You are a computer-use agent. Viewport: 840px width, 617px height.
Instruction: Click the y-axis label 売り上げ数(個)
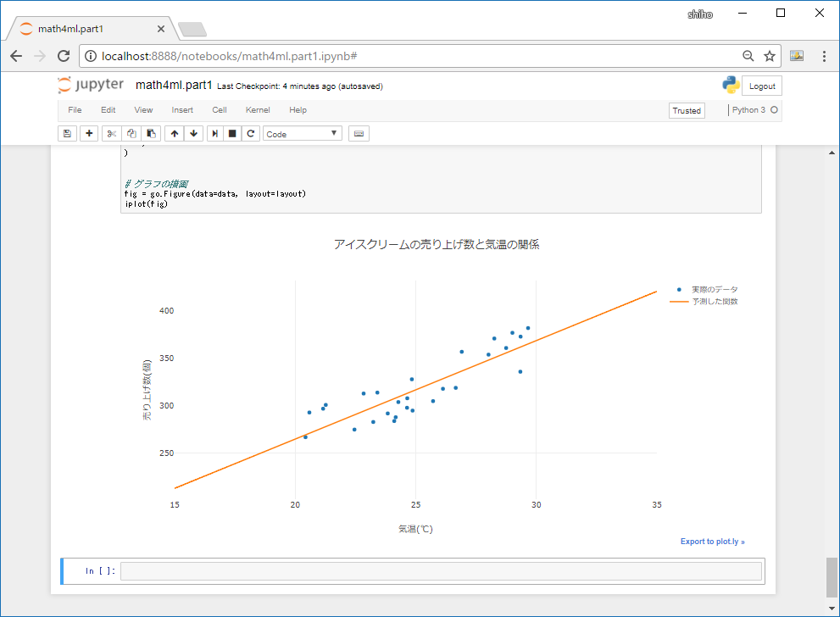147,390
